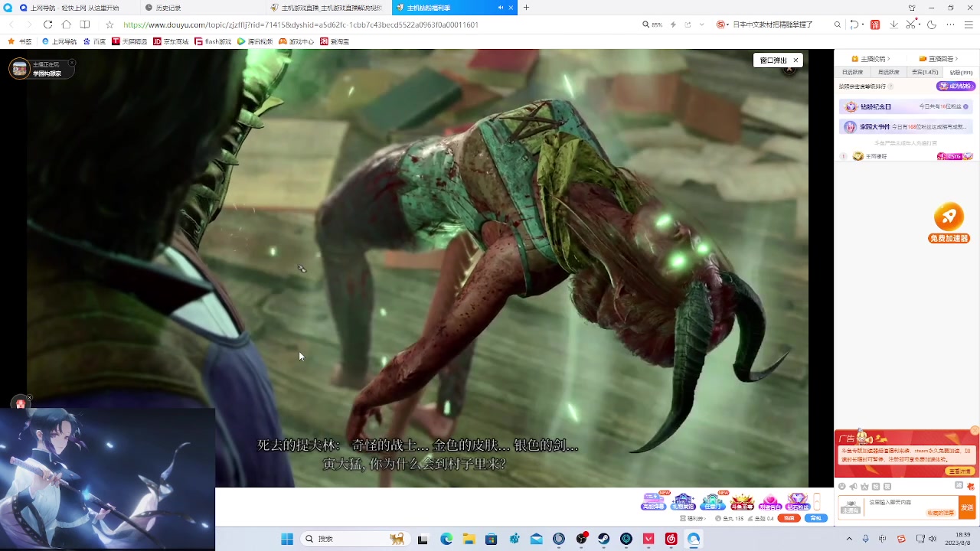
Task: Open Microsoft Edge from taskbar
Action: [x=446, y=539]
